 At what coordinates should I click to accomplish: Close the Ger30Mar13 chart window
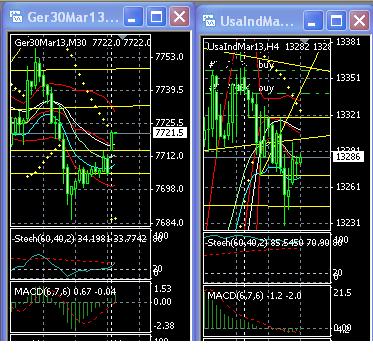pos(179,17)
